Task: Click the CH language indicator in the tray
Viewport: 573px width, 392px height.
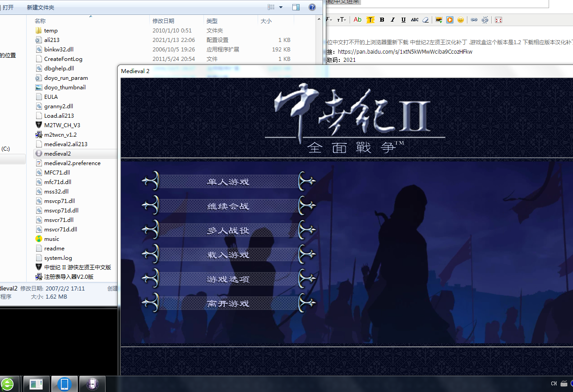Action: tap(554, 384)
